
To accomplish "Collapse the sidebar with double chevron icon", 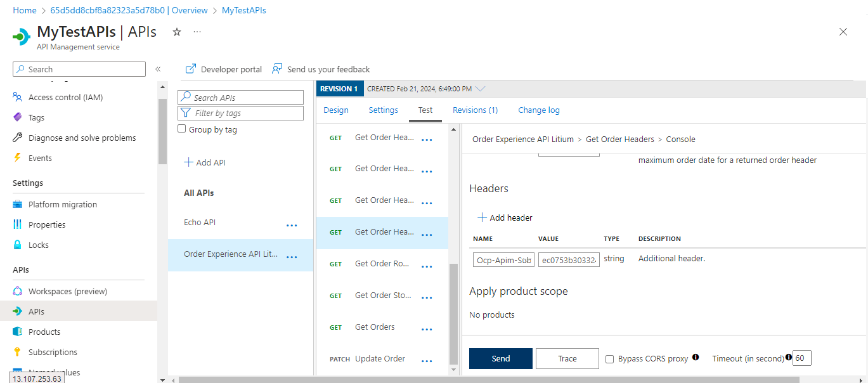I will coord(158,69).
